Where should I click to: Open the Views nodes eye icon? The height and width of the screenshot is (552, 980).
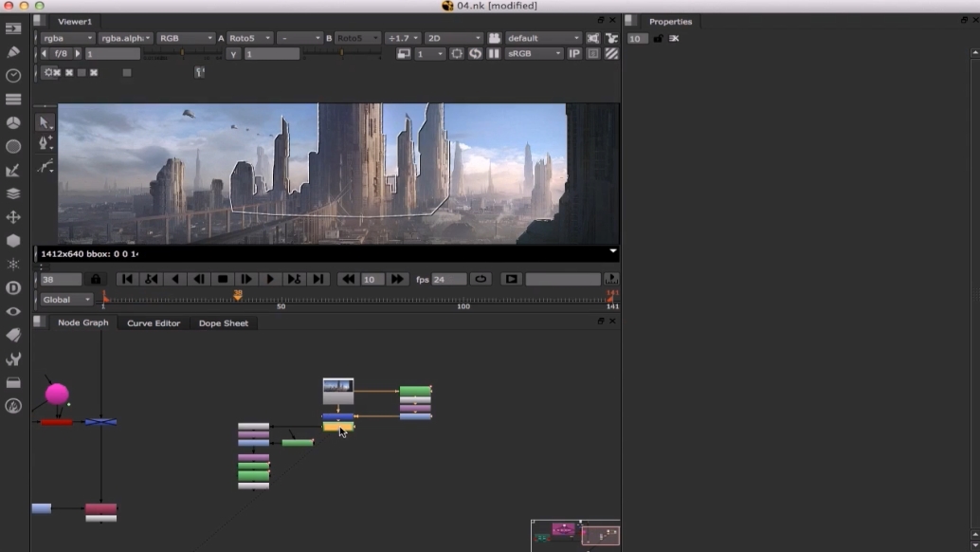click(13, 311)
